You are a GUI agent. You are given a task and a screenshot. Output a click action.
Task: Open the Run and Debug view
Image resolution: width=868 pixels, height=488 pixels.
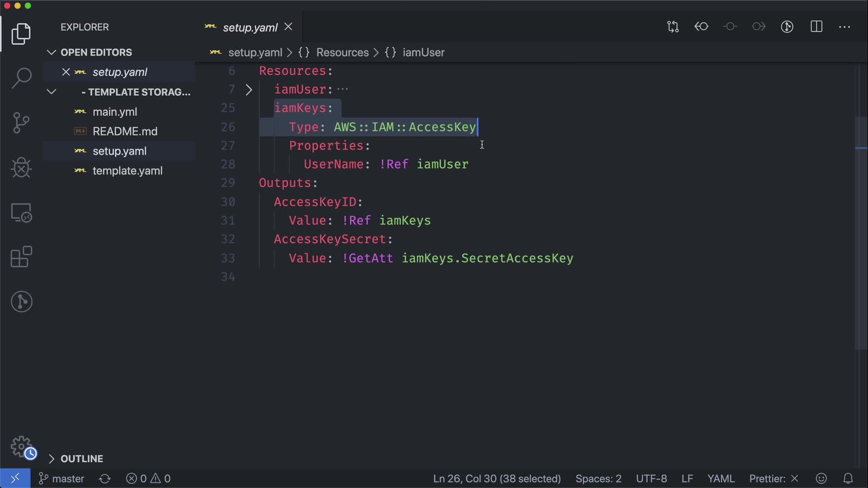tap(21, 168)
